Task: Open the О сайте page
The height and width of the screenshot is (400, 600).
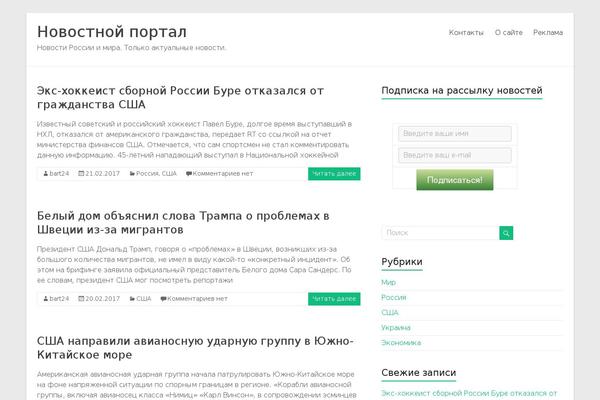Action: (x=509, y=33)
